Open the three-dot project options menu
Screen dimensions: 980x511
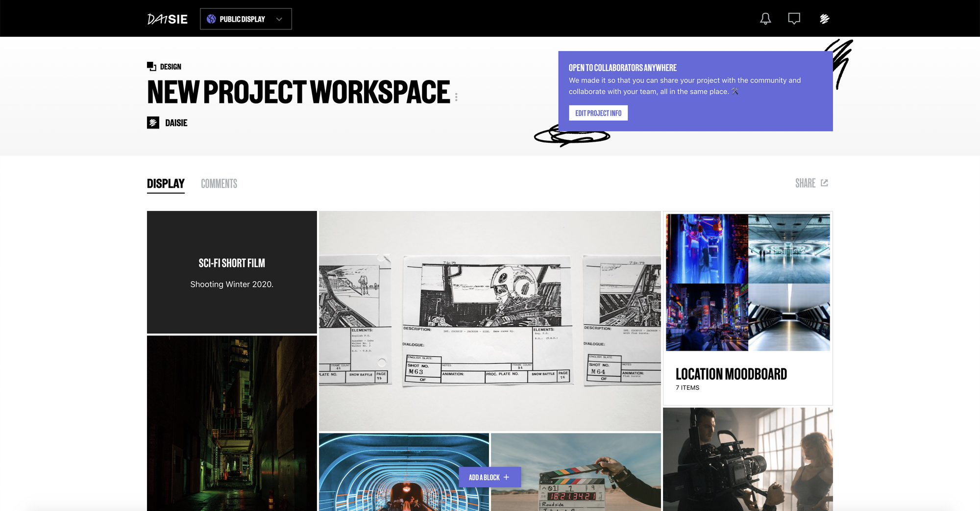456,97
